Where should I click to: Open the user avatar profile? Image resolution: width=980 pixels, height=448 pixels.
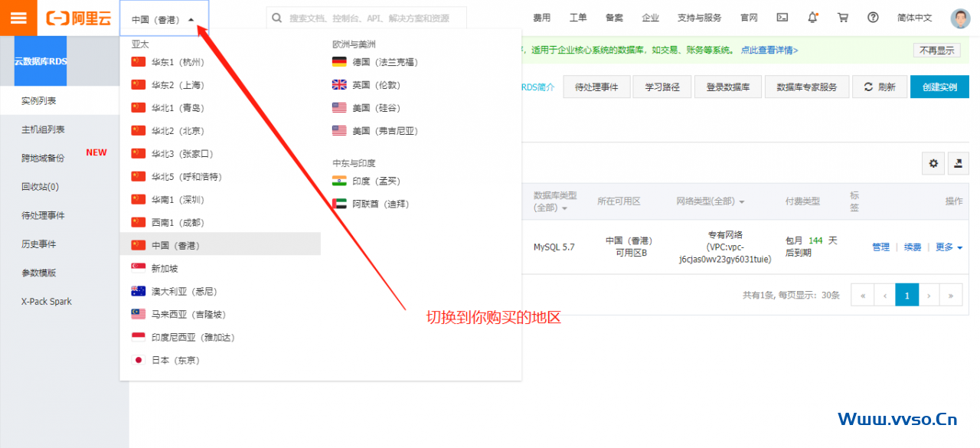pos(959,18)
